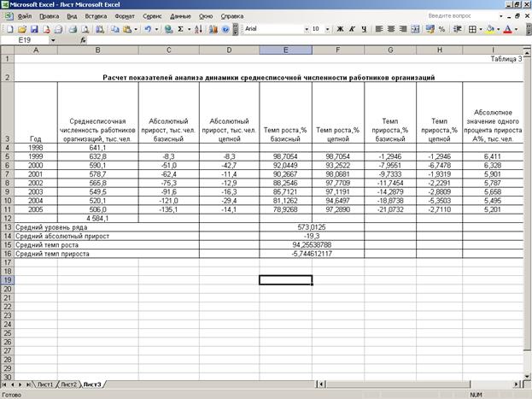Screen dimensions: 532x399
Task: Undo the last action with the Undo arrow
Action: tap(148, 29)
